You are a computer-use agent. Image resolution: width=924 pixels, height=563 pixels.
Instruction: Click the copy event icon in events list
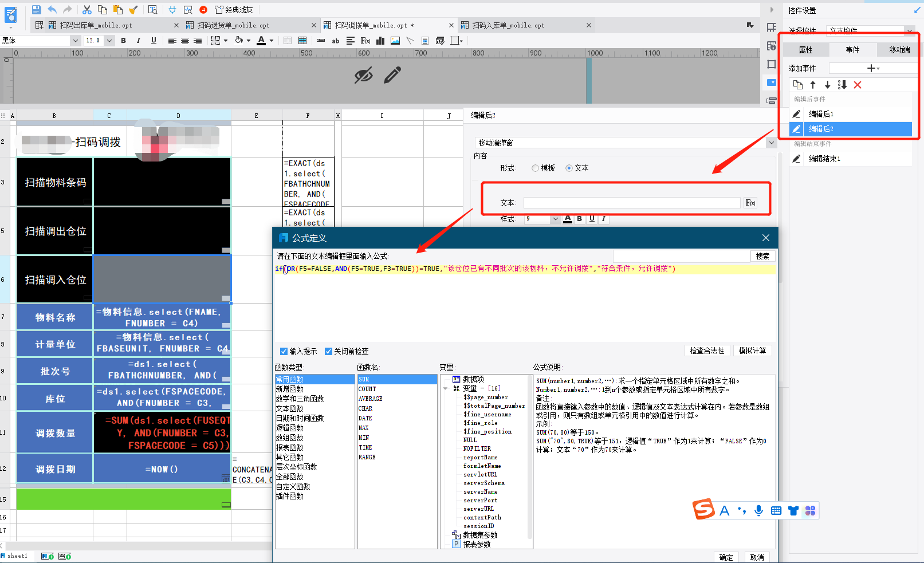pyautogui.click(x=798, y=85)
